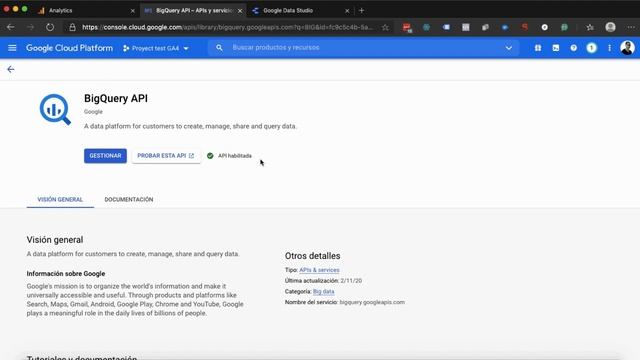Click the Google publisher label under title
The width and height of the screenshot is (640, 360).
(93, 112)
